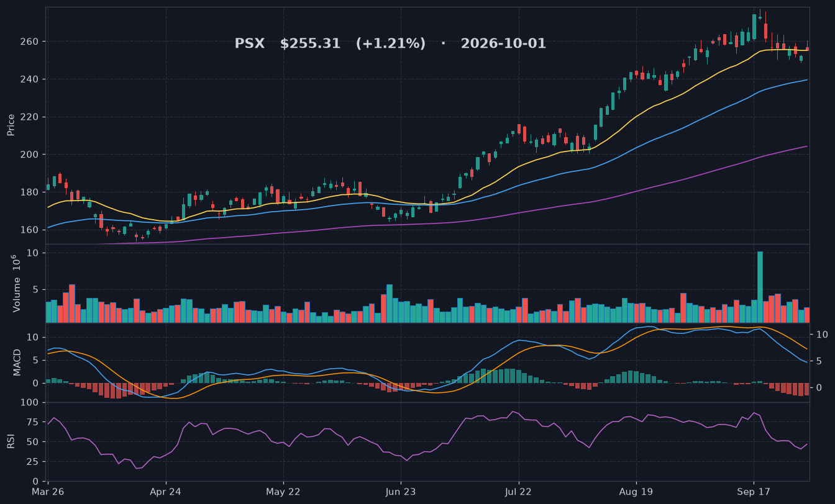
Task: Click the Volume axis title
Action: (17, 283)
